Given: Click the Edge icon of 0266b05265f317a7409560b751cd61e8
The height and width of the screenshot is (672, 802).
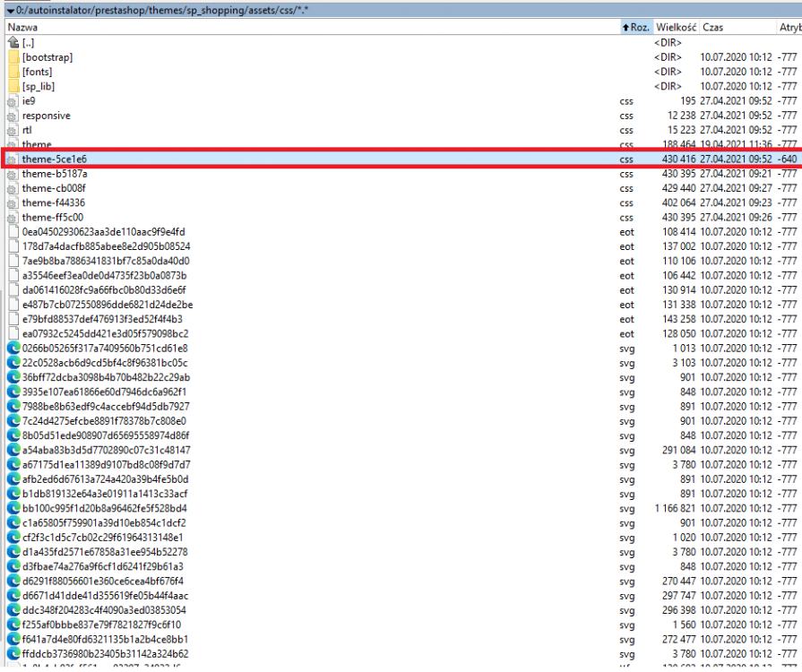Looking at the screenshot, I should (13, 349).
